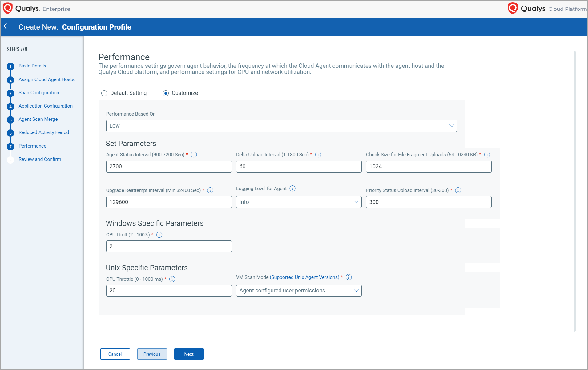The width and height of the screenshot is (588, 370).
Task: Open info icon for Chunk Size for File Fragment Uploads
Action: coord(487,155)
